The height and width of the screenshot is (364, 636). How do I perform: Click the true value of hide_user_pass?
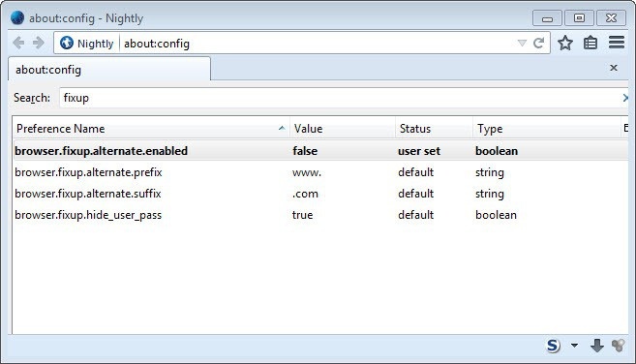[x=302, y=215]
